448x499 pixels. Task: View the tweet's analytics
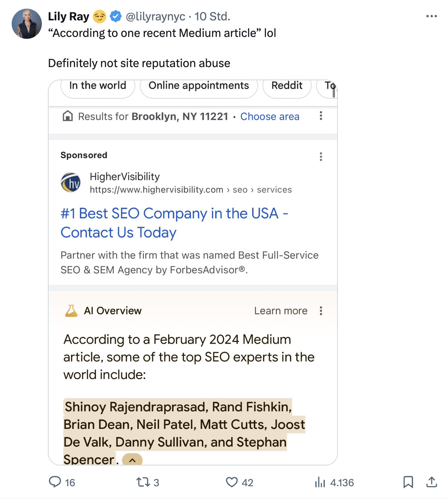pos(320,482)
